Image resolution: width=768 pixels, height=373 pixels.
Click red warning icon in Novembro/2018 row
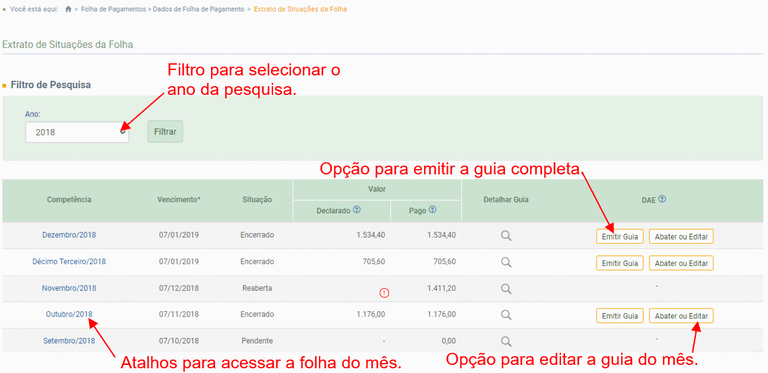pos(384,293)
